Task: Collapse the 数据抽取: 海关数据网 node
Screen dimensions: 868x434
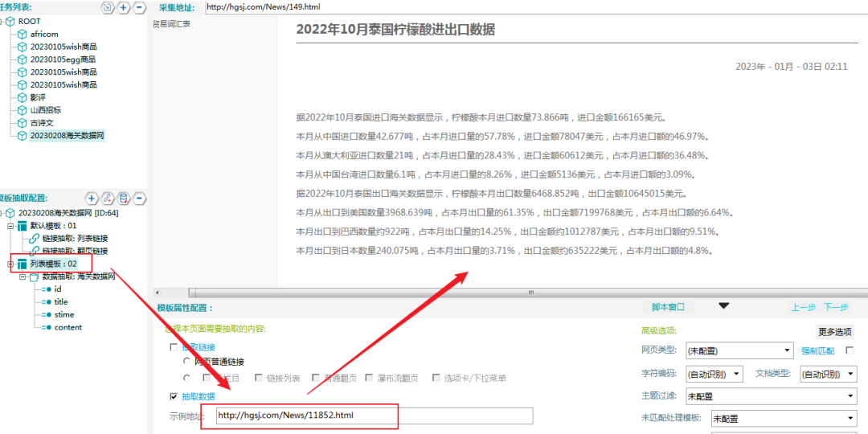Action: (x=23, y=276)
